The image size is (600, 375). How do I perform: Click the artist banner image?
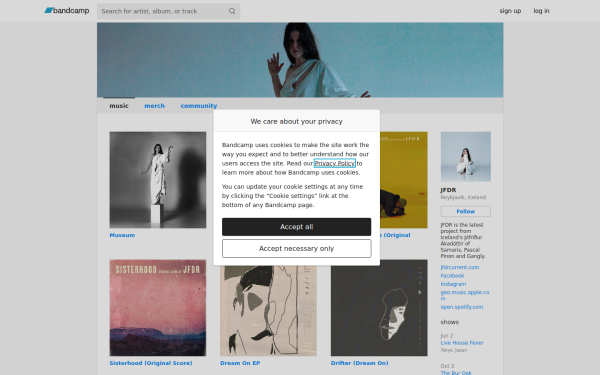click(300, 60)
